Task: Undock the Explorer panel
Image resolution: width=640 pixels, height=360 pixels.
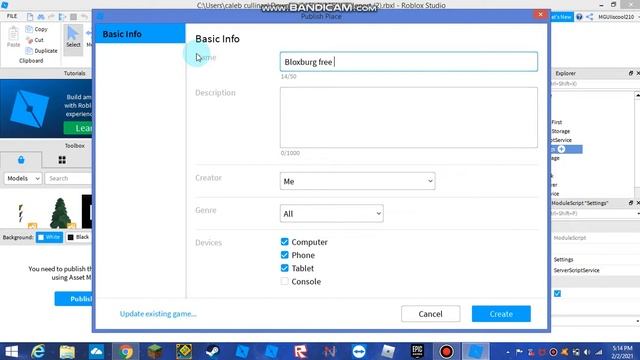Action: [x=631, y=73]
